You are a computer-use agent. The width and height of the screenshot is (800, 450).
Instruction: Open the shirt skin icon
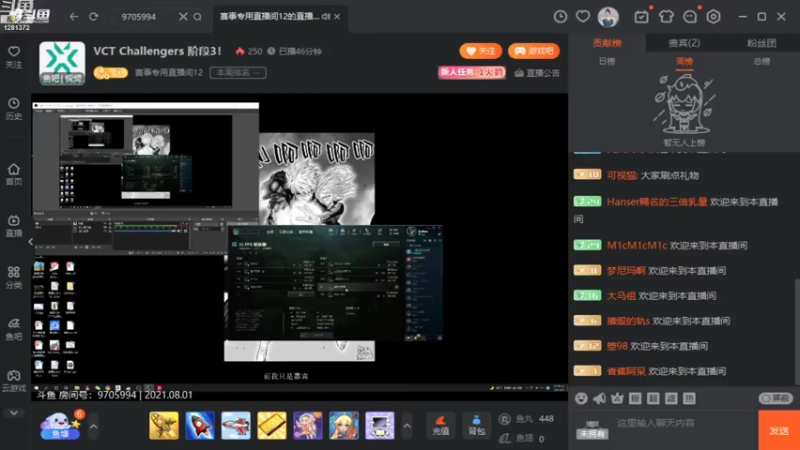pos(666,17)
